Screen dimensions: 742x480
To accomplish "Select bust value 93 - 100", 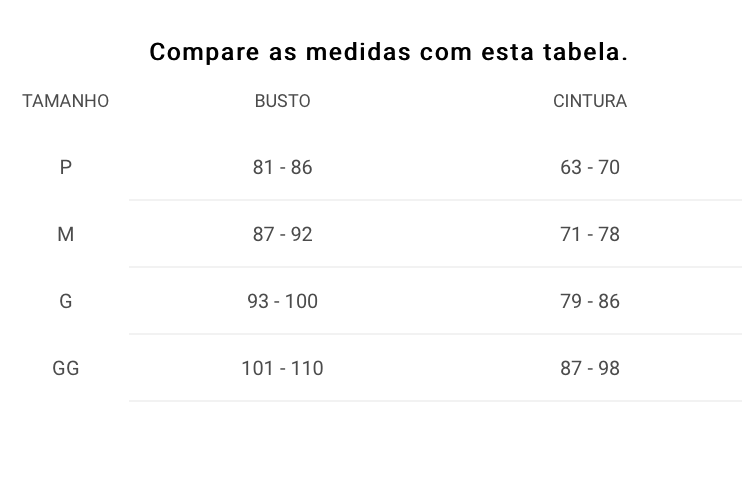I will [x=283, y=301].
